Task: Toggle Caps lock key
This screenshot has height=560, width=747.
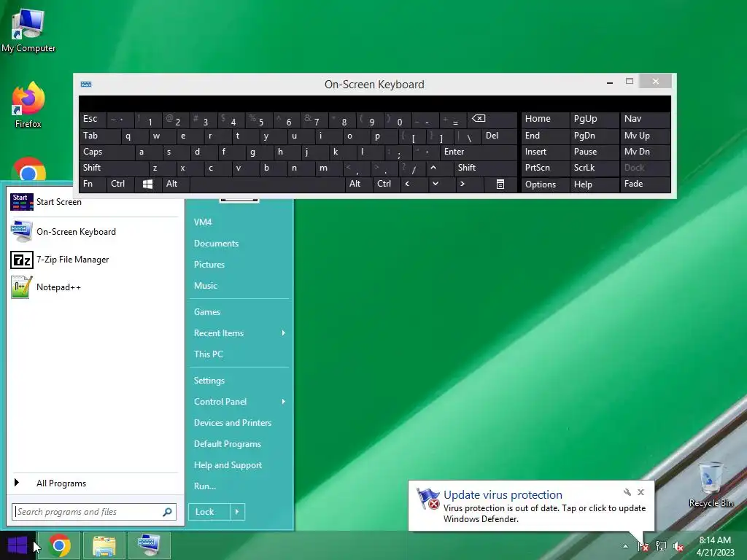Action: pyautogui.click(x=107, y=152)
